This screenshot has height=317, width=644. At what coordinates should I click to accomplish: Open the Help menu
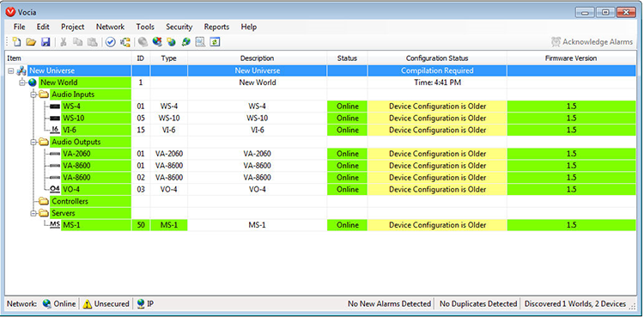click(248, 27)
